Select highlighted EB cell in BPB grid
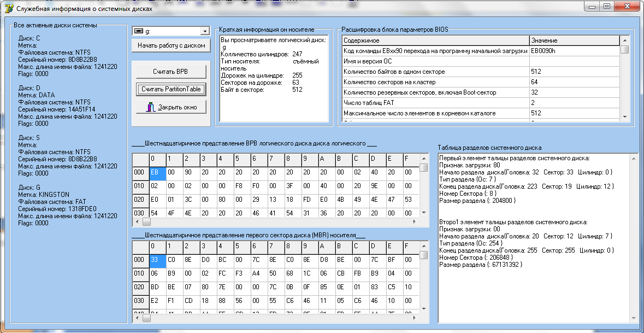 (158, 173)
